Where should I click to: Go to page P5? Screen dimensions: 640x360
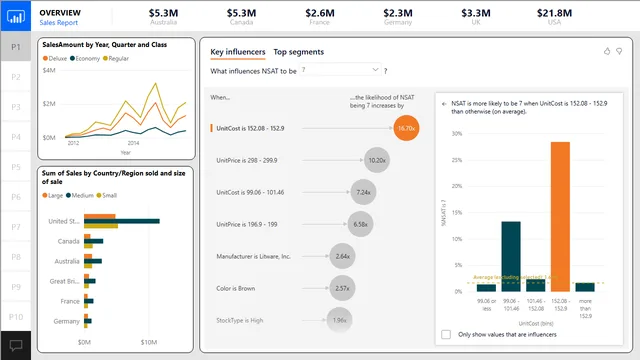(x=16, y=167)
